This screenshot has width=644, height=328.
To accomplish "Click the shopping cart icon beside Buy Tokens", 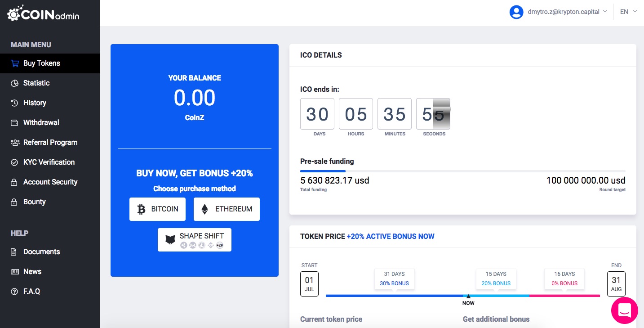I will click(15, 63).
